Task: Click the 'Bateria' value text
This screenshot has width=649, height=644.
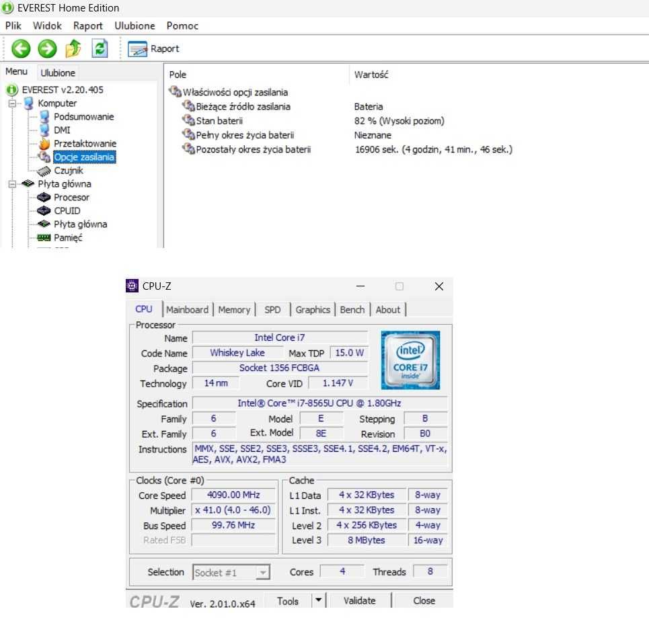Action: 369,107
